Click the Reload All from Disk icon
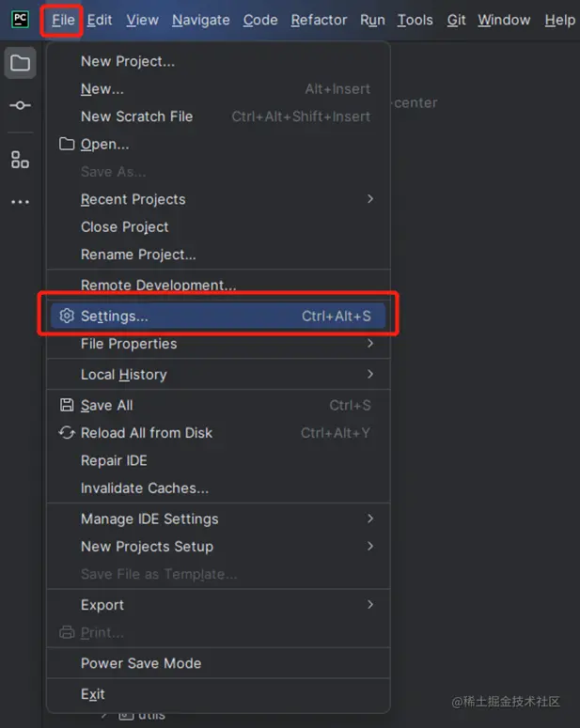580x728 pixels. click(67, 433)
